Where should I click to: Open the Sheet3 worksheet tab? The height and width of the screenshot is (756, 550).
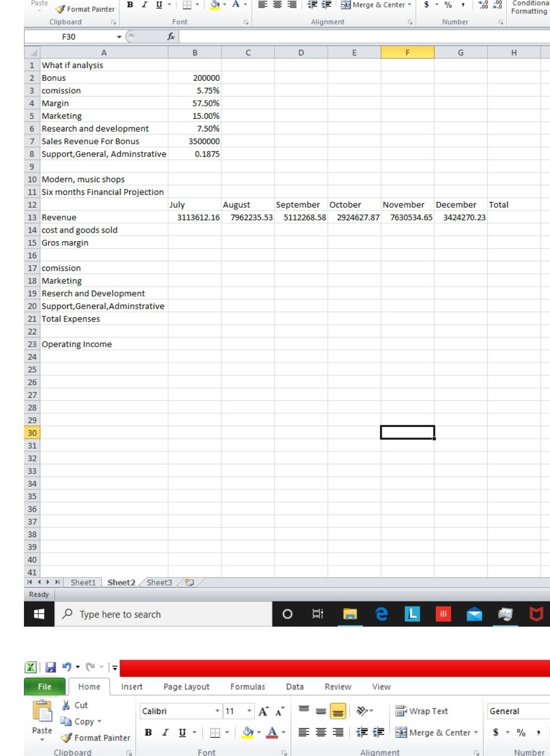point(159,582)
